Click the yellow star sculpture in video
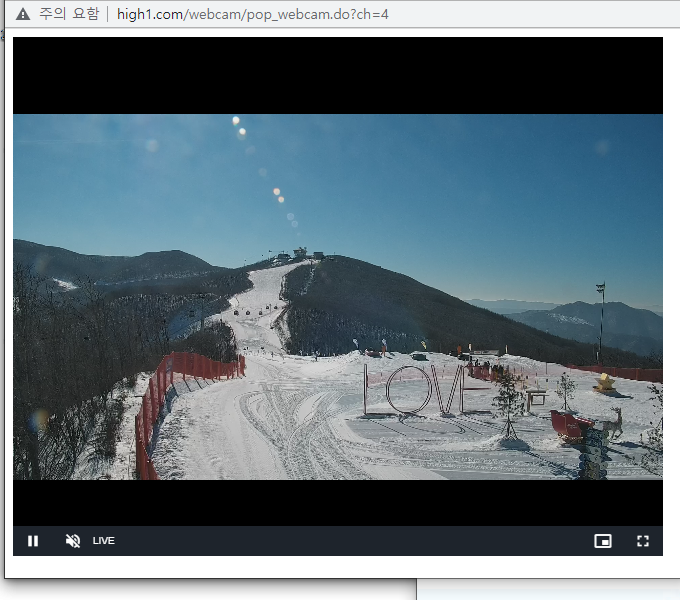The width and height of the screenshot is (680, 600). tap(604, 382)
